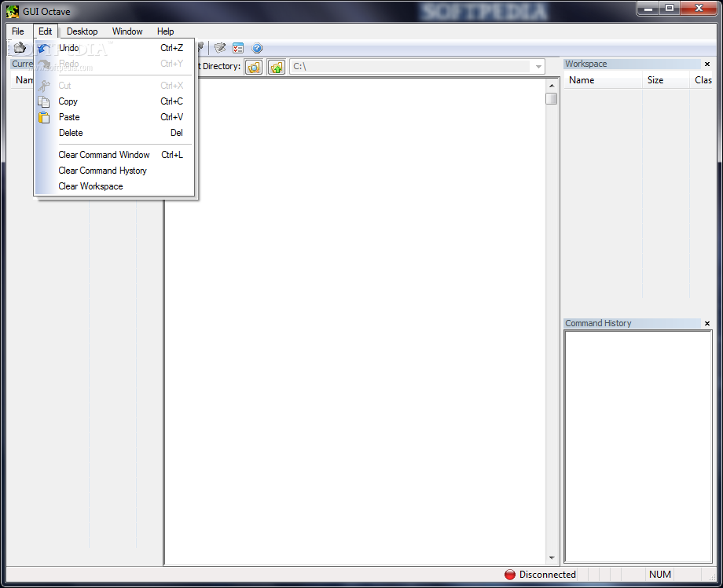
Task: Click inside the Command History list box
Action: pos(638,447)
